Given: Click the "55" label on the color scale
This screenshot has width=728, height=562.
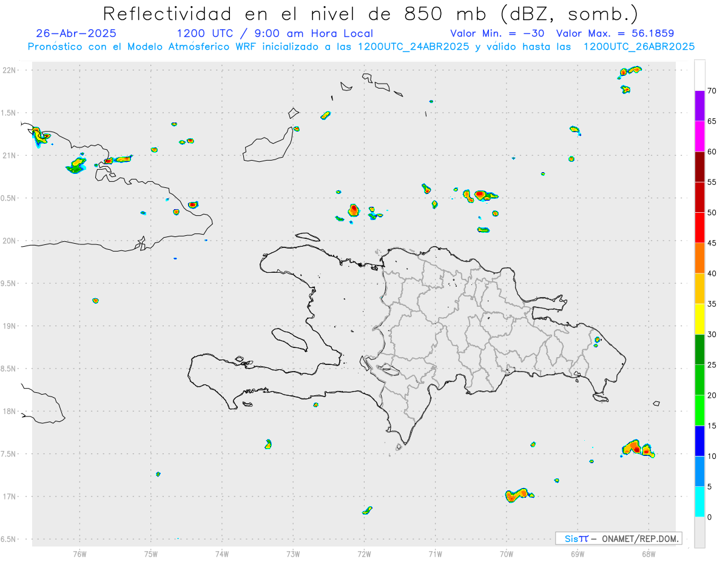Looking at the screenshot, I should 712,182.
